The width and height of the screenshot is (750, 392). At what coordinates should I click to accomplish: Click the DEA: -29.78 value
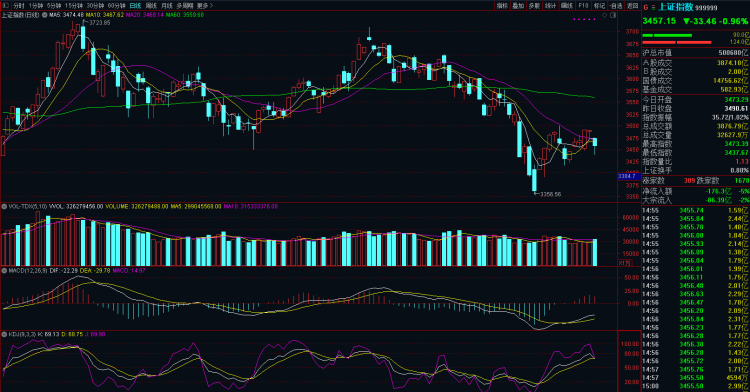point(95,271)
